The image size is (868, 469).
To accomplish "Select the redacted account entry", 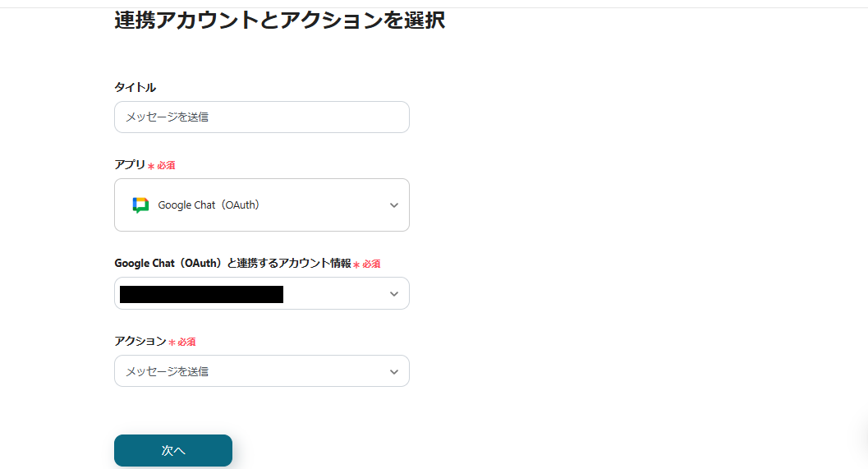I will (x=201, y=294).
